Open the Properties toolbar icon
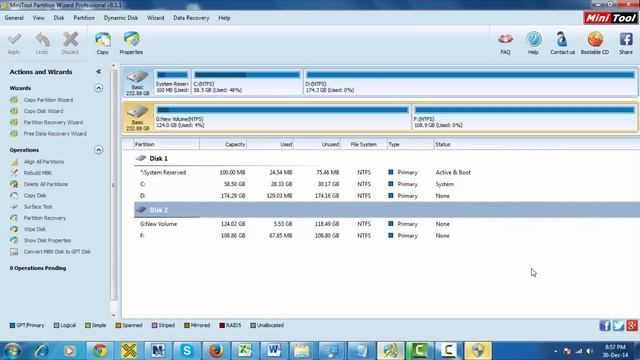This screenshot has height=360, width=640. (131, 43)
